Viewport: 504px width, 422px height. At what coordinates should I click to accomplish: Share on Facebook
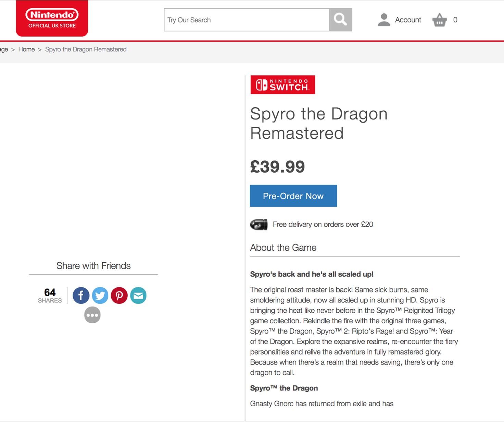pos(81,295)
